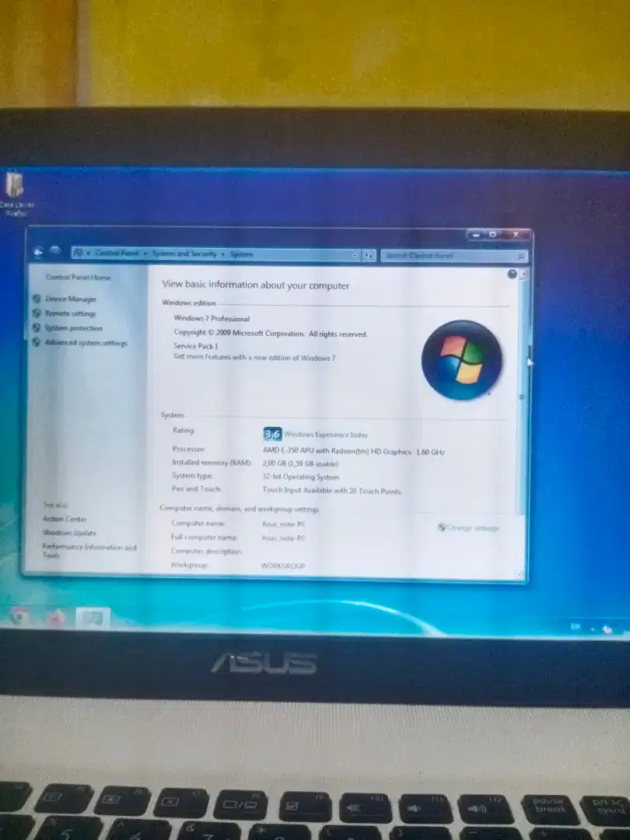Click the address bar computer icon
Viewport: 630px width, 840px height.
(x=77, y=253)
